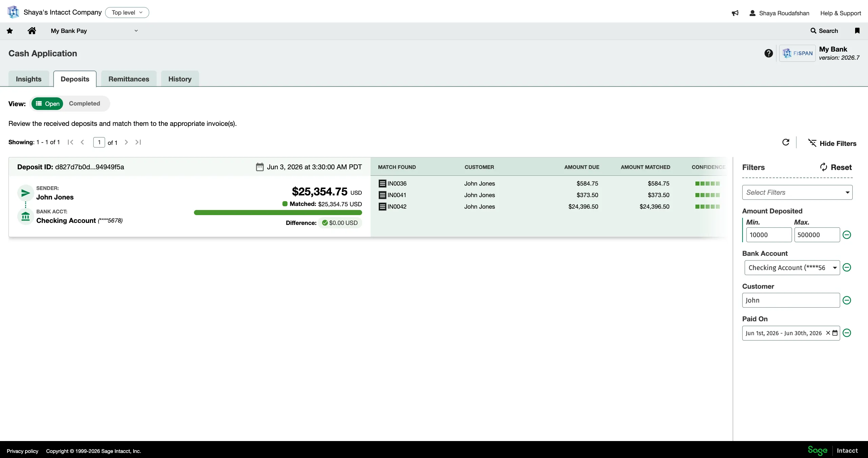The image size is (868, 458).
Task: Go to previous page arrow
Action: click(82, 142)
